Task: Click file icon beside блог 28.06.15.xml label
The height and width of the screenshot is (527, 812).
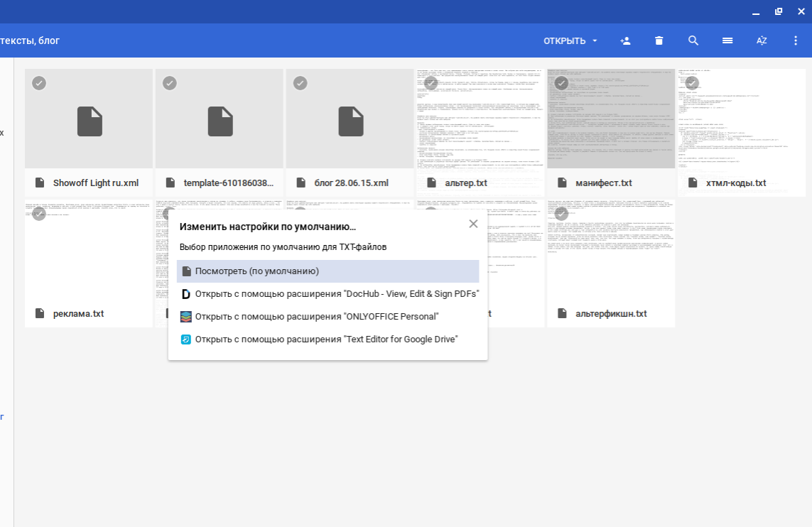Action: (301, 183)
